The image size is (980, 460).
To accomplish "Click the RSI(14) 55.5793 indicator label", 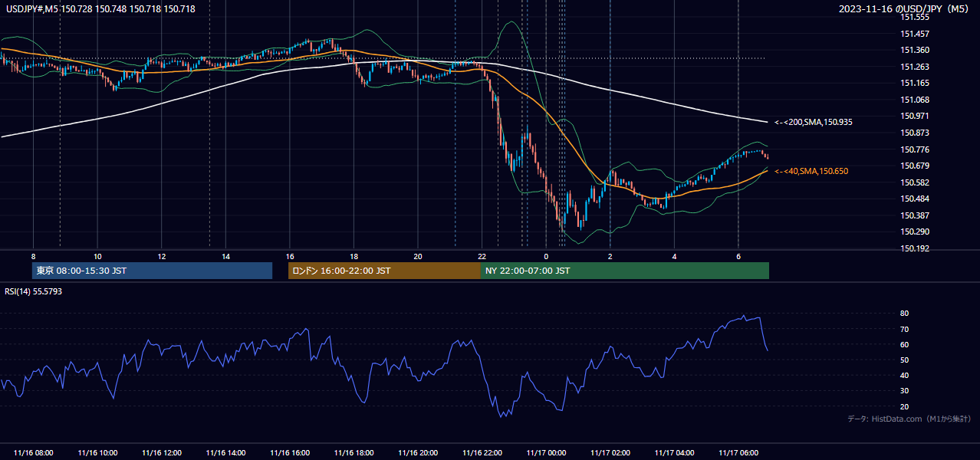I will click(33, 291).
